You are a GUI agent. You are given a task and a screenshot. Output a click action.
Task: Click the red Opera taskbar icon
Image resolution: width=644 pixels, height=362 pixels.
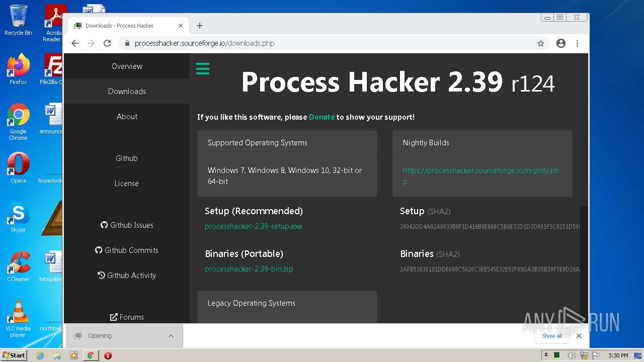[108, 355]
